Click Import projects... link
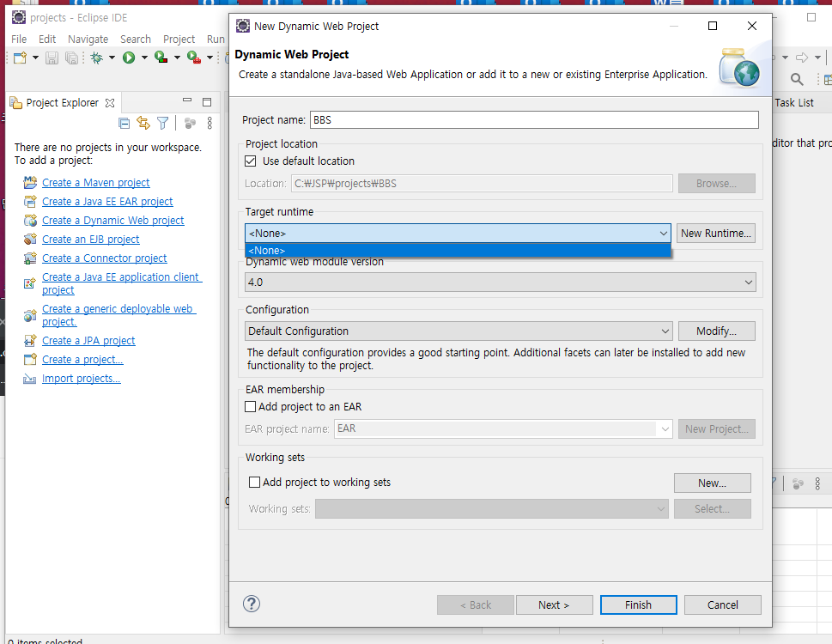The height and width of the screenshot is (644, 832). point(82,379)
